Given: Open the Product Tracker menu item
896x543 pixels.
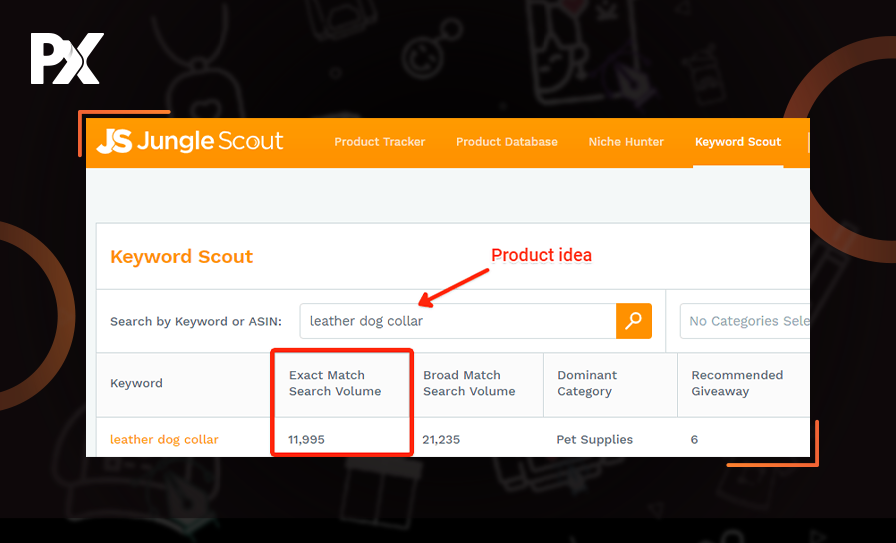Looking at the screenshot, I should point(379,142).
